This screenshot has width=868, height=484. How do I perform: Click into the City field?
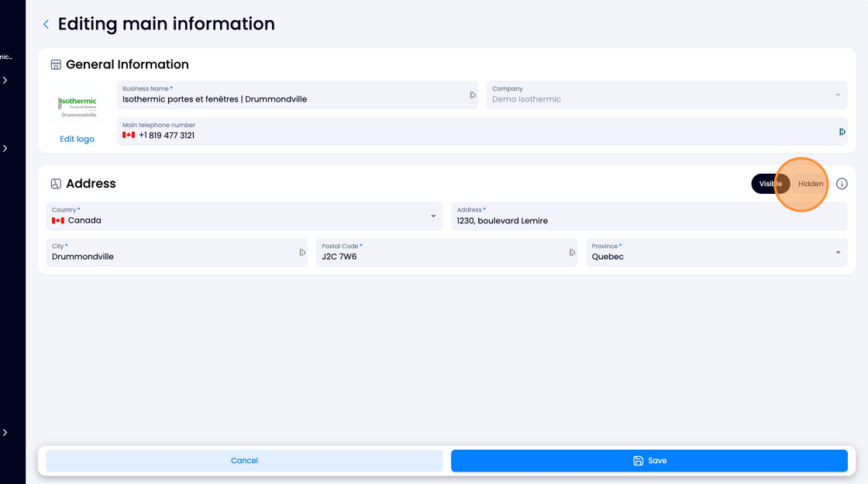[177, 253]
